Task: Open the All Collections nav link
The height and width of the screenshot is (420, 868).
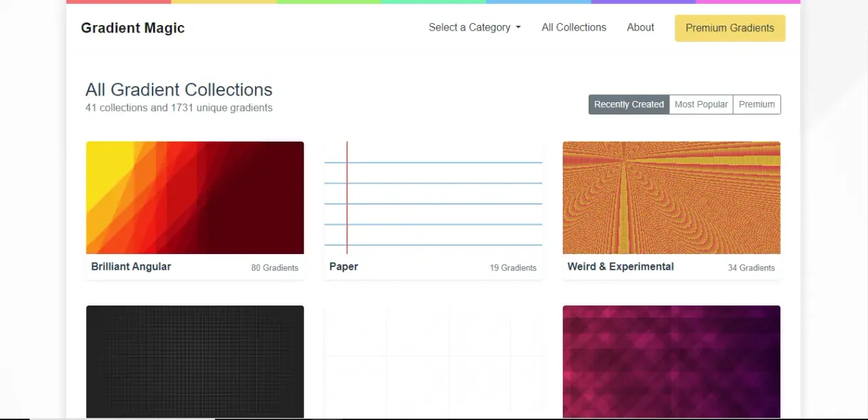Action: pos(574,28)
